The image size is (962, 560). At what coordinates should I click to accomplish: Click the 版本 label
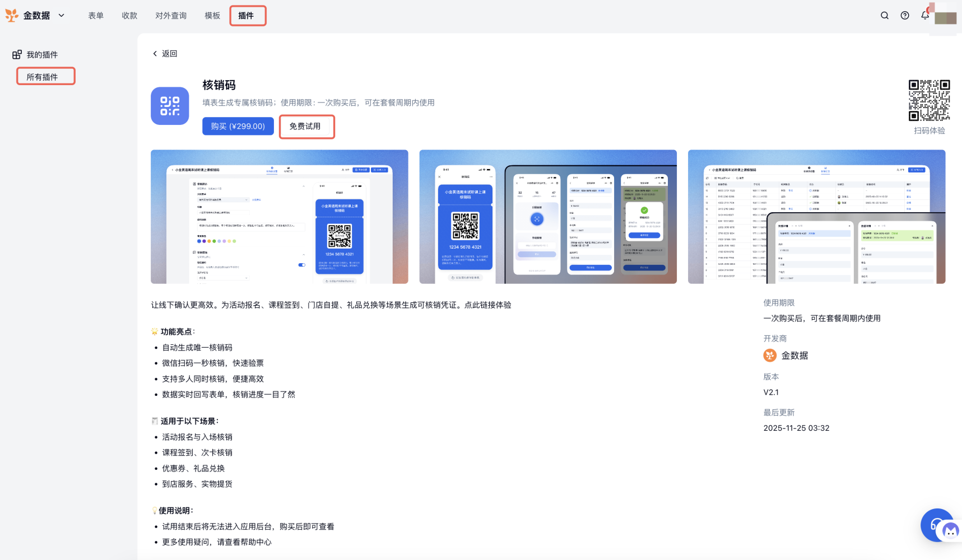(771, 377)
